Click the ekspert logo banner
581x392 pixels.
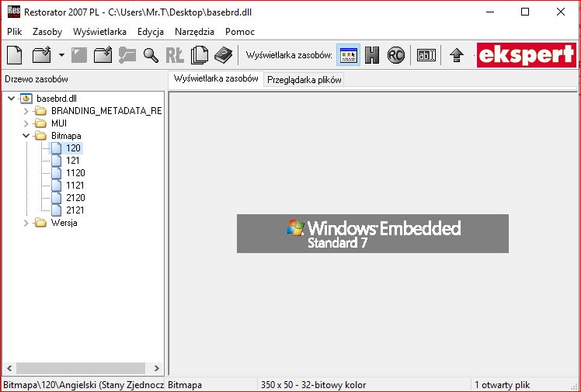coord(527,55)
